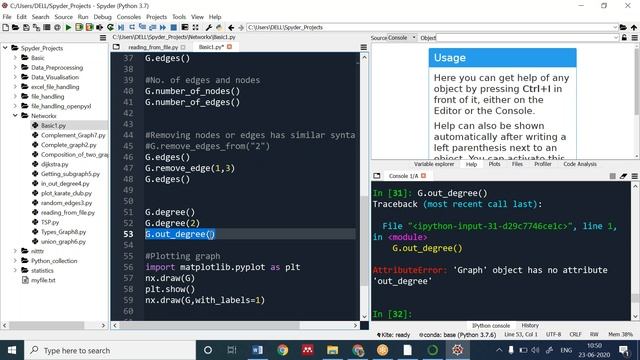
Task: Open the Profiler tab
Action: (x=543, y=164)
